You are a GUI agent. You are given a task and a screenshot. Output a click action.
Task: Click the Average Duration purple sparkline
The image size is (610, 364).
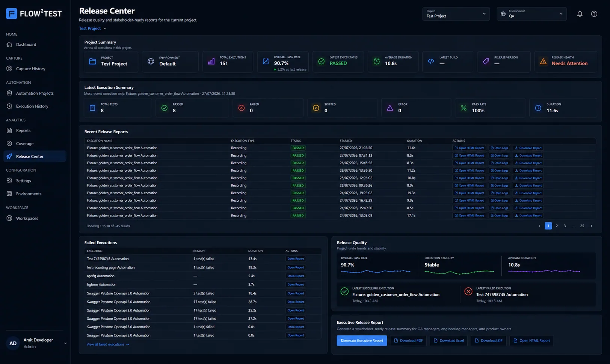click(x=544, y=271)
